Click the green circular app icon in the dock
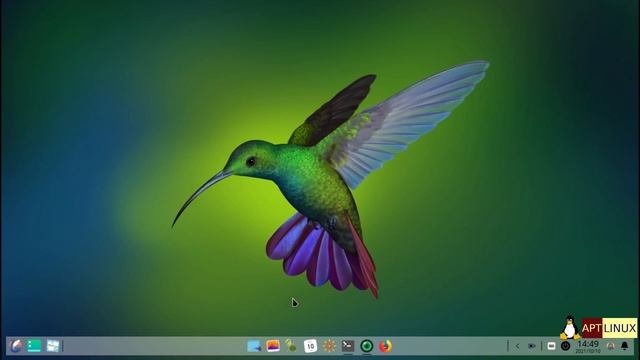Screen dimensions: 640x360 click(367, 346)
